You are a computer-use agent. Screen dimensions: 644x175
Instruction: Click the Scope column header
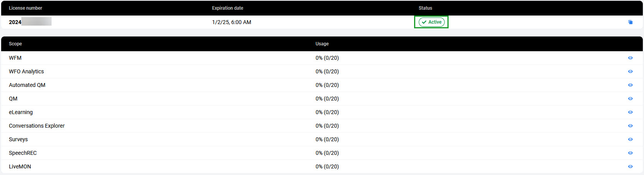(x=16, y=44)
